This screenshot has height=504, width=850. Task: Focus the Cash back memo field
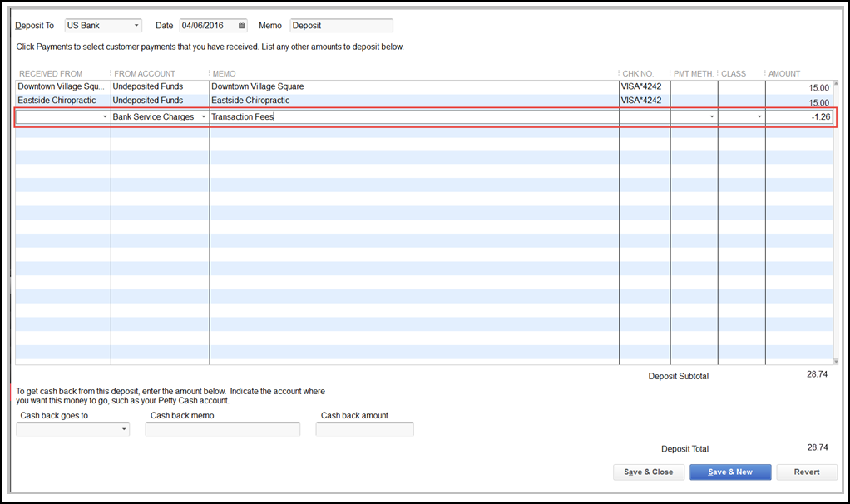pos(222,429)
